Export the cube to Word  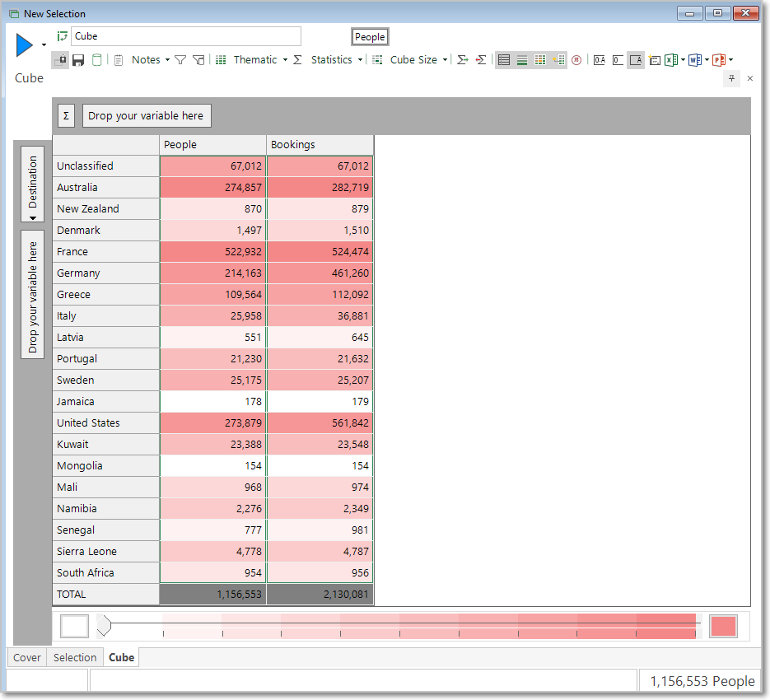pos(694,60)
